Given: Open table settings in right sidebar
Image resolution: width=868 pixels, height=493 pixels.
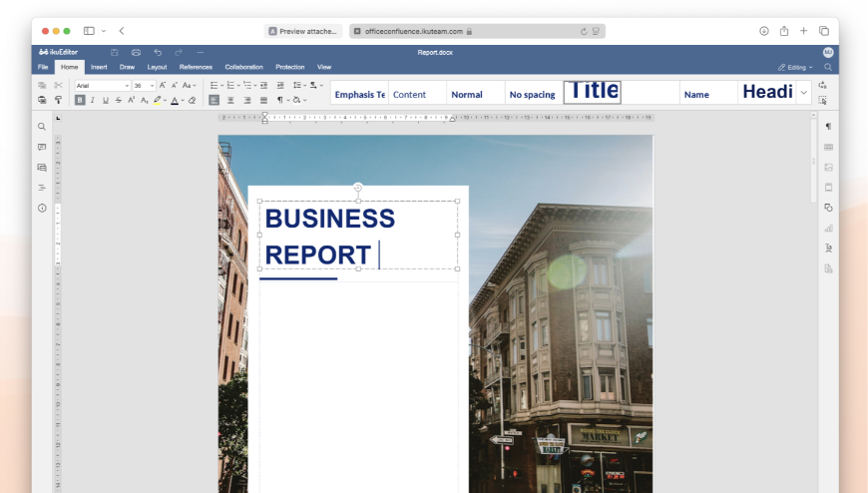Looking at the screenshot, I should click(x=828, y=147).
